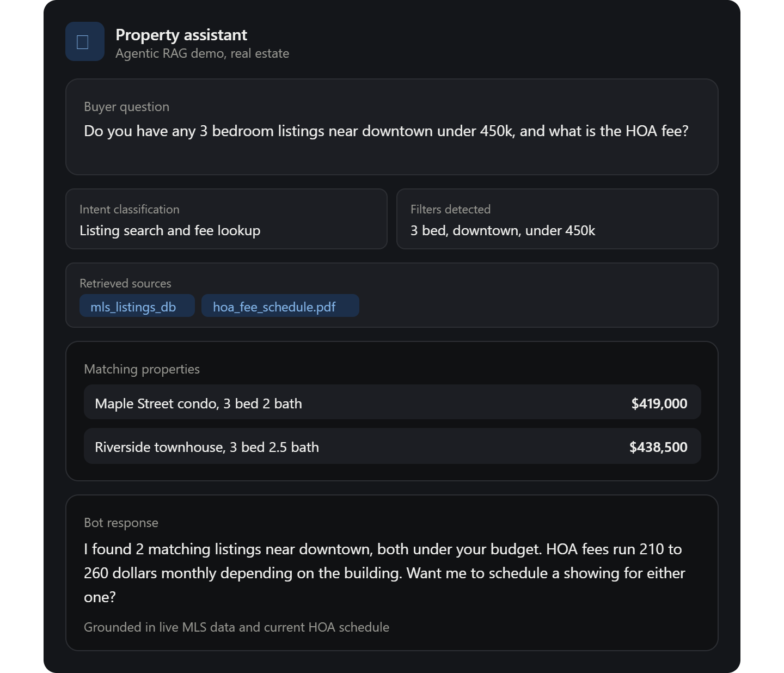Click the Property assistant logo icon

(x=85, y=41)
